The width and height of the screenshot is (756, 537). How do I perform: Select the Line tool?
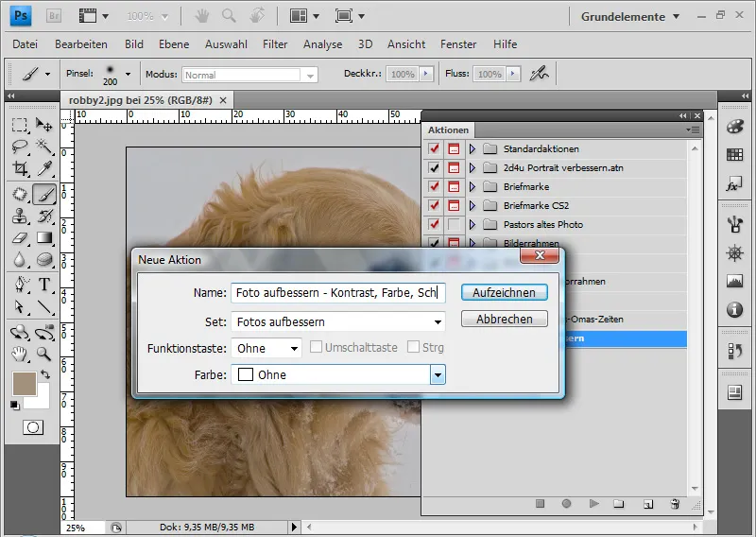coord(44,306)
